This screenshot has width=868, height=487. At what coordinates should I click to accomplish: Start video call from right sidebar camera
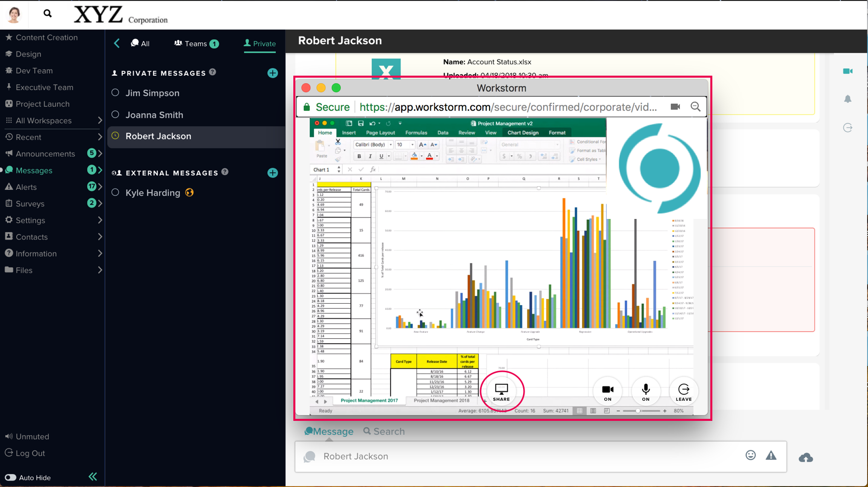coord(847,71)
